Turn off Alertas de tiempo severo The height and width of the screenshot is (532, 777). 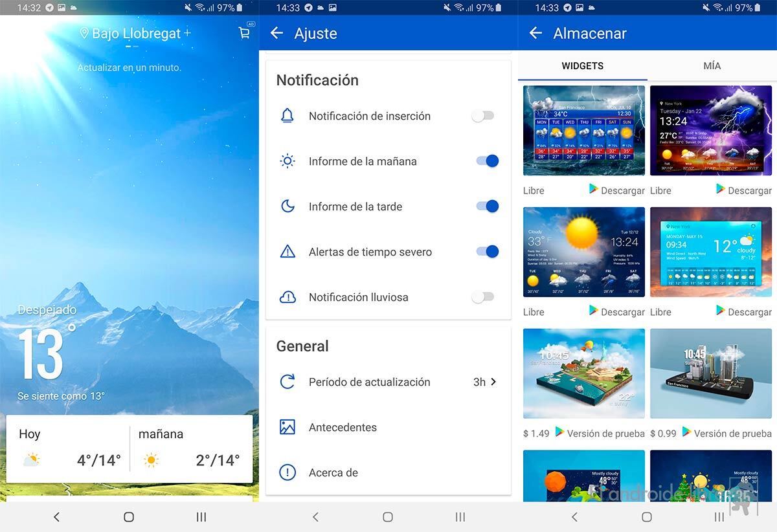point(488,252)
